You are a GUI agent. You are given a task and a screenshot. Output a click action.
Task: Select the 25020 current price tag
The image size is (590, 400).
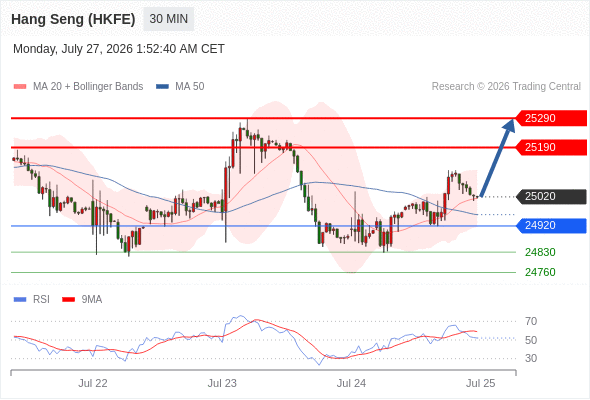pos(551,196)
